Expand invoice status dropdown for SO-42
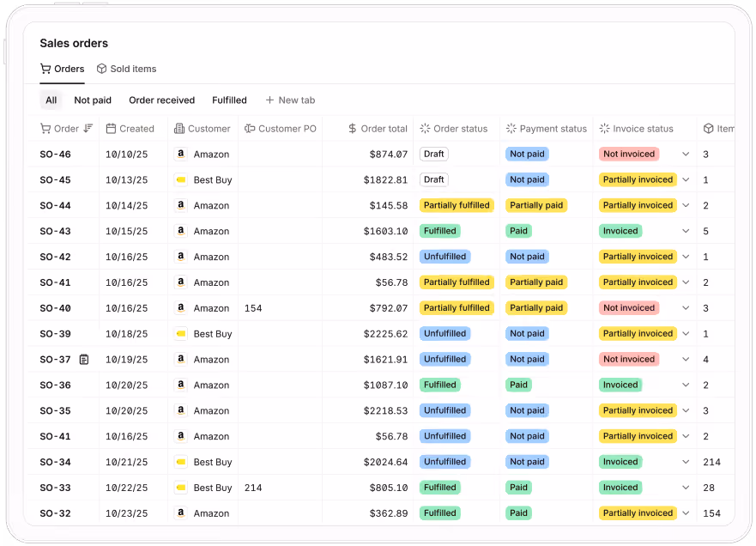This screenshot has width=756, height=546. [686, 257]
